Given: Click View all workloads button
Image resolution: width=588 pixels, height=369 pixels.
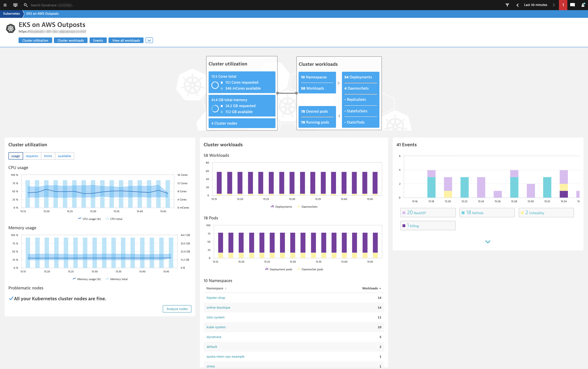Looking at the screenshot, I should pyautogui.click(x=126, y=40).
